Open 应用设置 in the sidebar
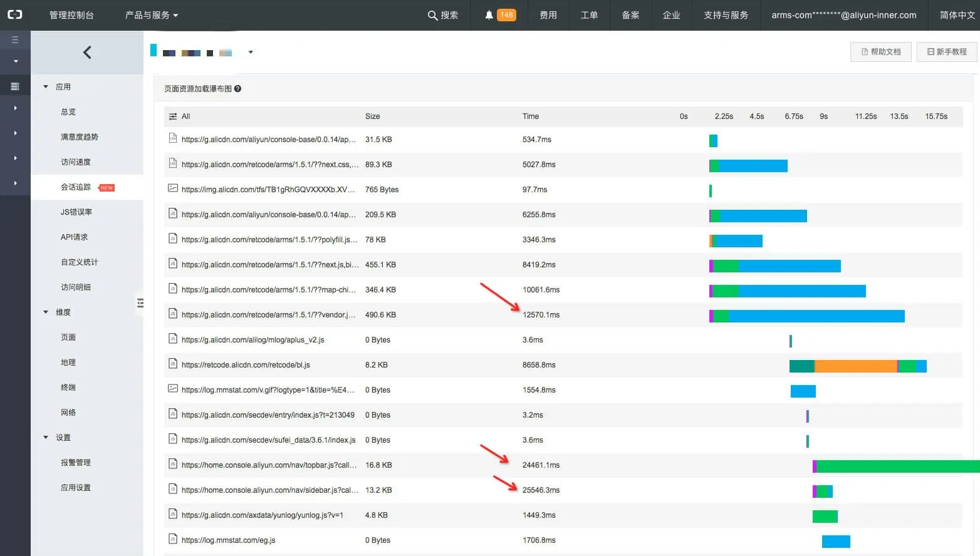Viewport: 980px width, 556px height. click(76, 488)
